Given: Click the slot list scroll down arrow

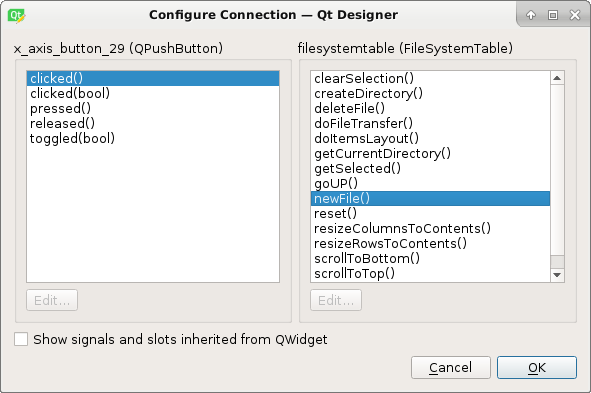Looking at the screenshot, I should [557, 275].
